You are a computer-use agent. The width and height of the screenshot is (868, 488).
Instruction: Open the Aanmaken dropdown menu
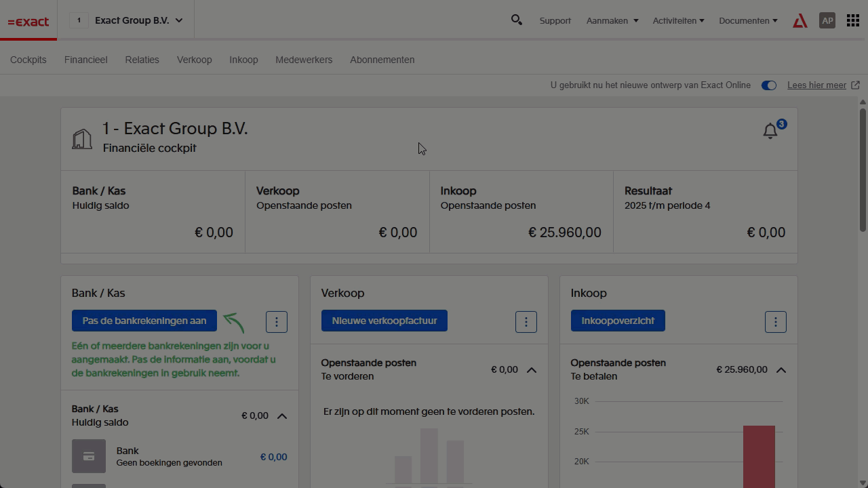[612, 21]
